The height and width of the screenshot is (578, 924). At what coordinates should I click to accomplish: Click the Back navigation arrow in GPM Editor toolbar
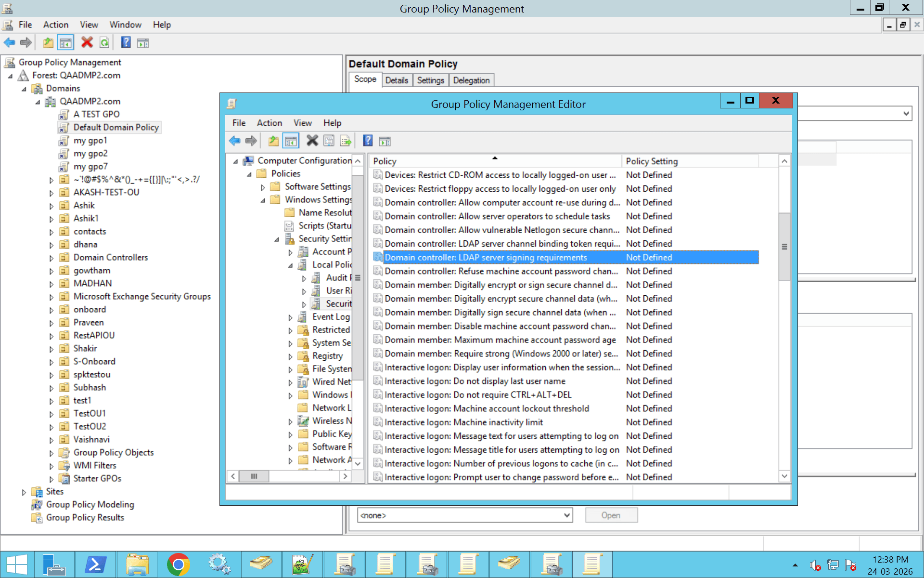[235, 141]
